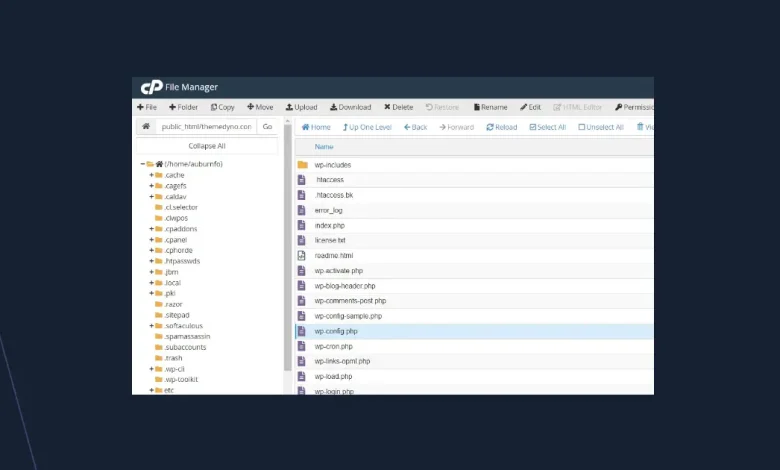Click the folder tree vertical scrollbar

(x=288, y=247)
